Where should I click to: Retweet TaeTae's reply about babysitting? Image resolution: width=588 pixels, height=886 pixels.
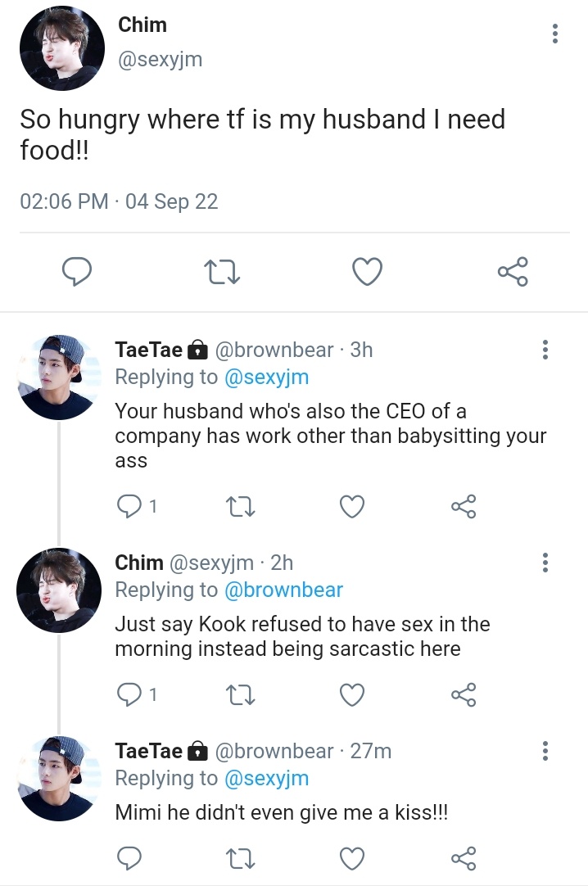coord(240,506)
